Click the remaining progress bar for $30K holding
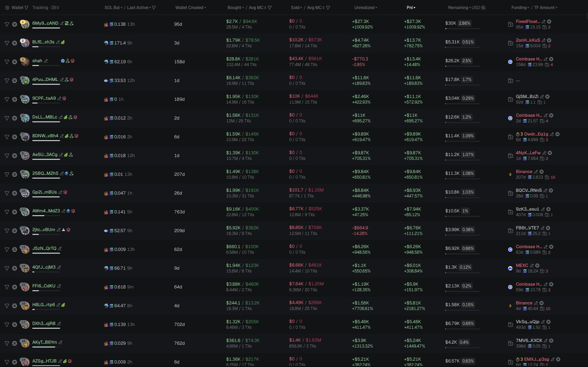Viewport: 588px width, 367px height. click(462, 28)
